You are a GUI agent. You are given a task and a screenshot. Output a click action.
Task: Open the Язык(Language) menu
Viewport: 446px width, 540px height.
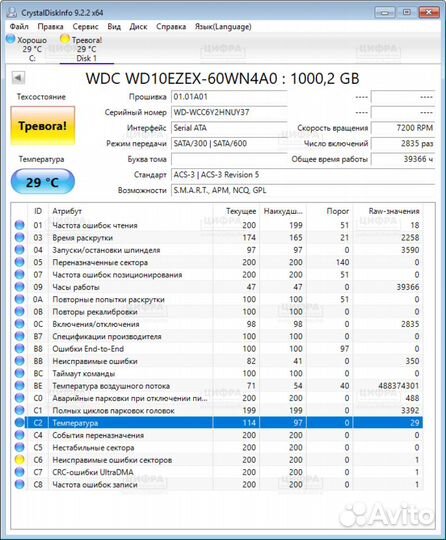click(223, 27)
